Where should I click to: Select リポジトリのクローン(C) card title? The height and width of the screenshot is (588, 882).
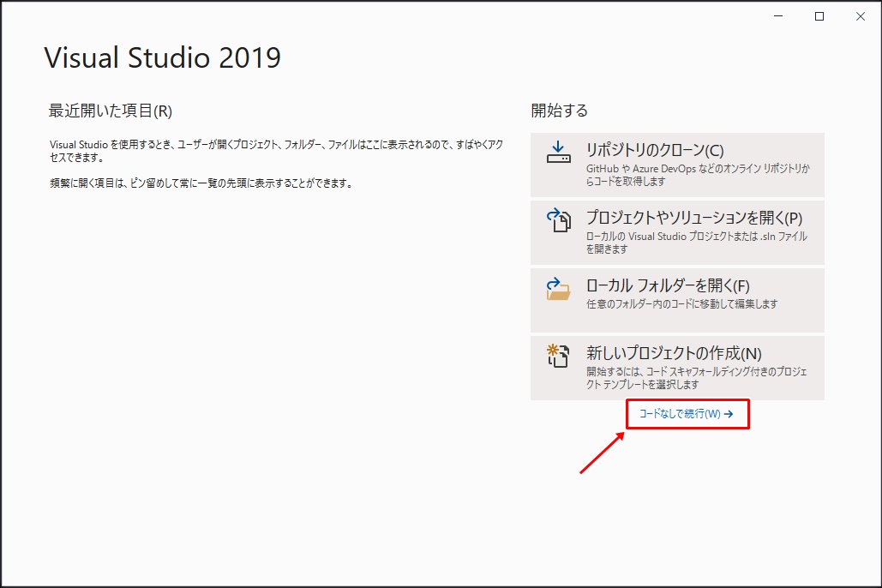pyautogui.click(x=655, y=150)
